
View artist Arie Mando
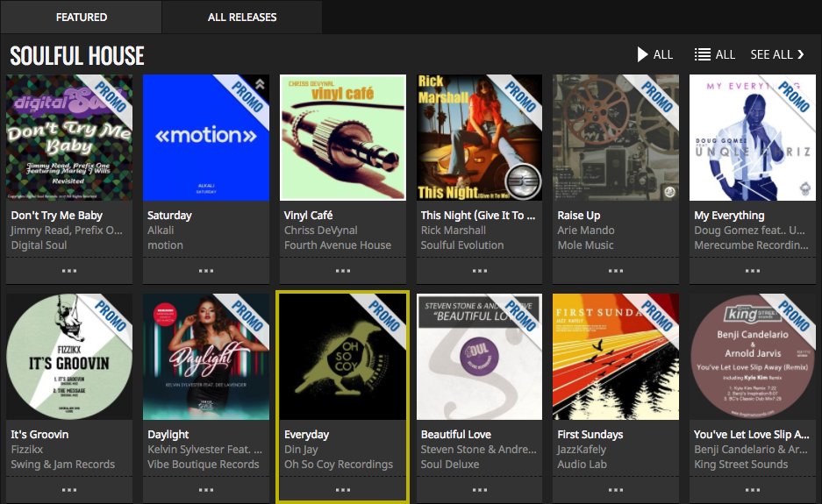[585, 230]
